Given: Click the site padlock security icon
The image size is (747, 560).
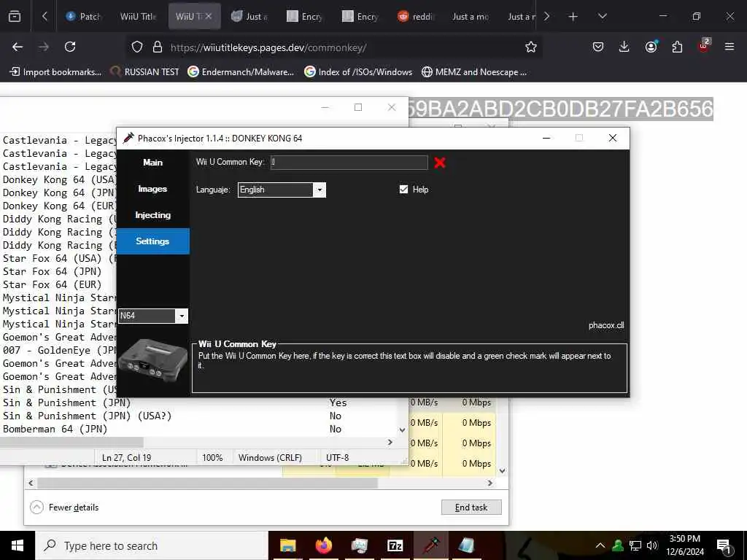Looking at the screenshot, I should 158,47.
